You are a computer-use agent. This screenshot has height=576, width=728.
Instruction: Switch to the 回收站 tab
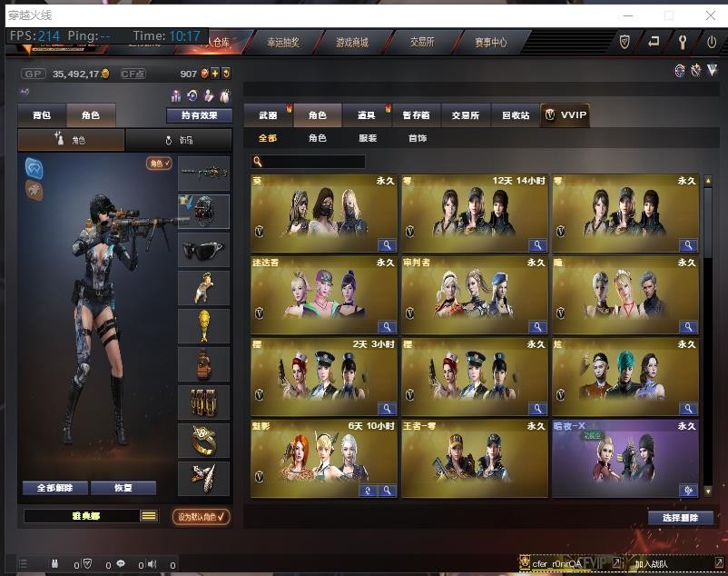516,114
